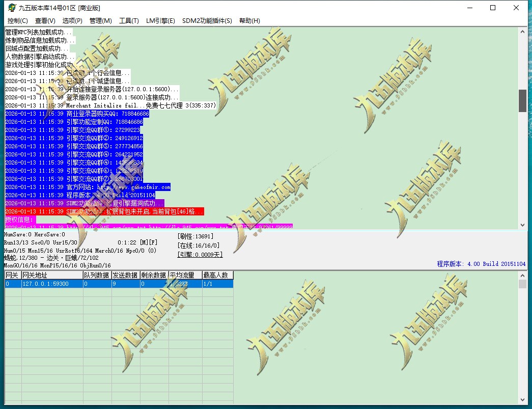Click the 发送数据 column header

[126, 275]
